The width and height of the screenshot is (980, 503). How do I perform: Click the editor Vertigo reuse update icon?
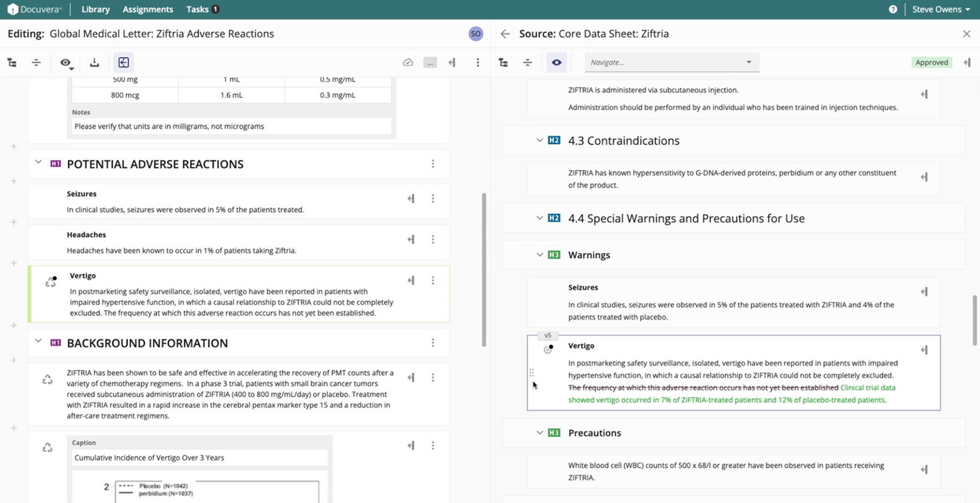click(51, 282)
